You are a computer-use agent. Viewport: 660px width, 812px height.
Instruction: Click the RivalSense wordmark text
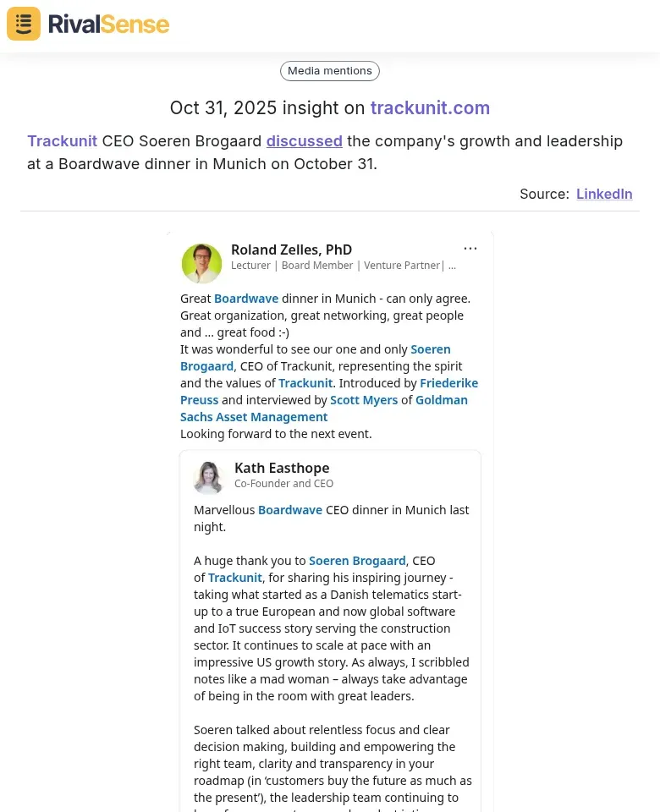tap(108, 24)
